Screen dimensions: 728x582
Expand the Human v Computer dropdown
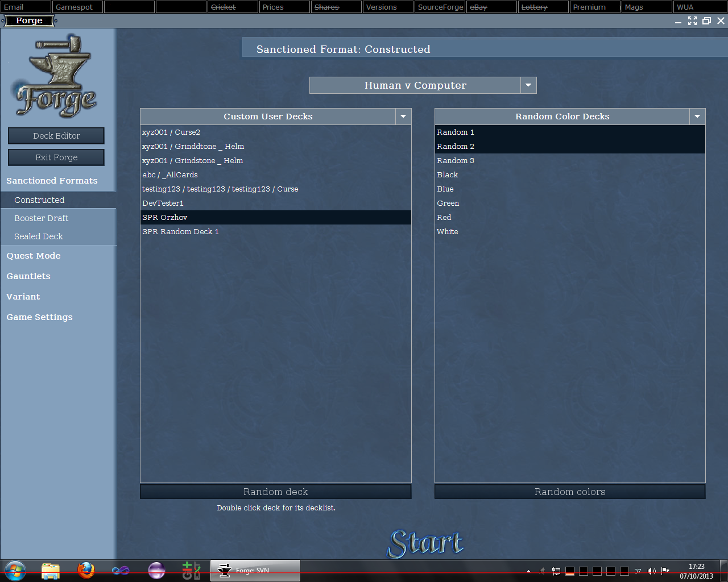coord(528,85)
